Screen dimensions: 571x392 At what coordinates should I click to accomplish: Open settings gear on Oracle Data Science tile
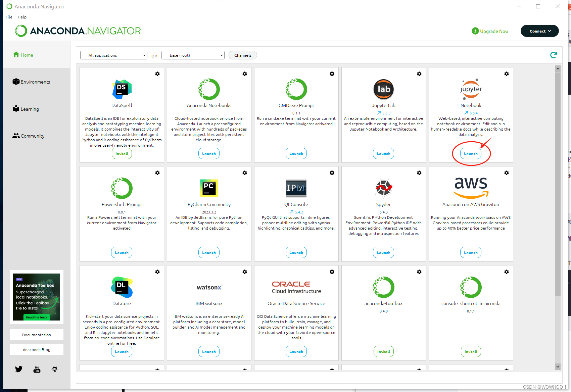coord(332,272)
